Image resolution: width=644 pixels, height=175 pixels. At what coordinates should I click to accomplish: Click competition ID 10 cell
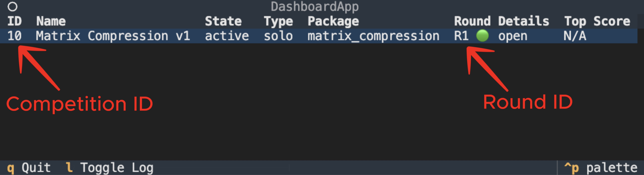pyautogui.click(x=15, y=36)
